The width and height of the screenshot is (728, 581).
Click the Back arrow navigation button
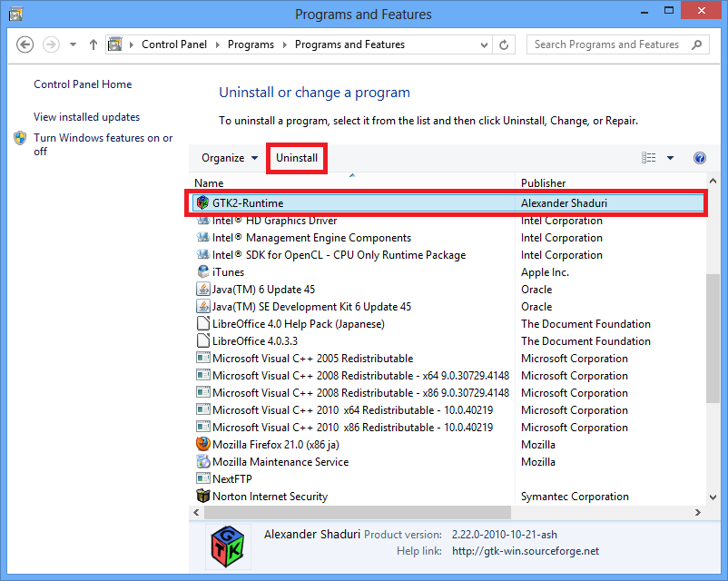point(25,44)
